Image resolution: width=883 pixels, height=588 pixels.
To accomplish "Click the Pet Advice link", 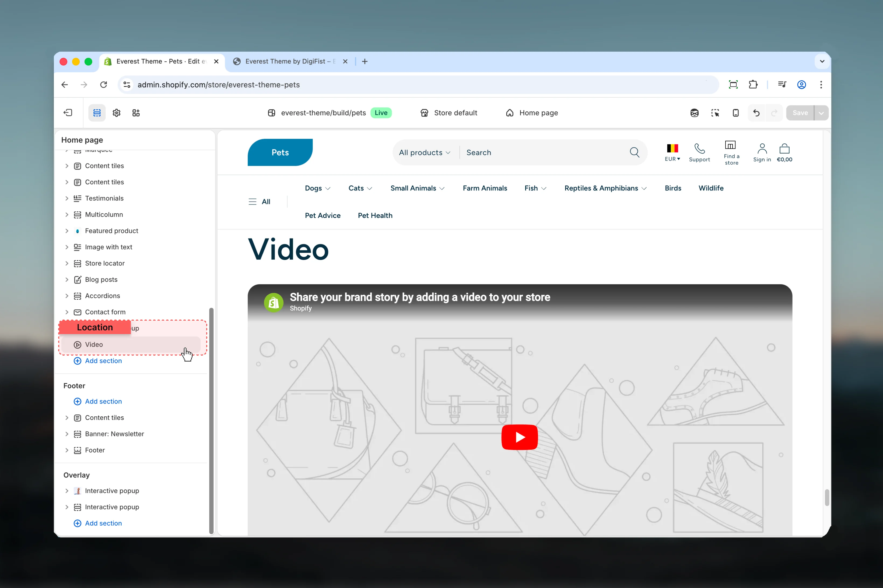I will pyautogui.click(x=323, y=216).
